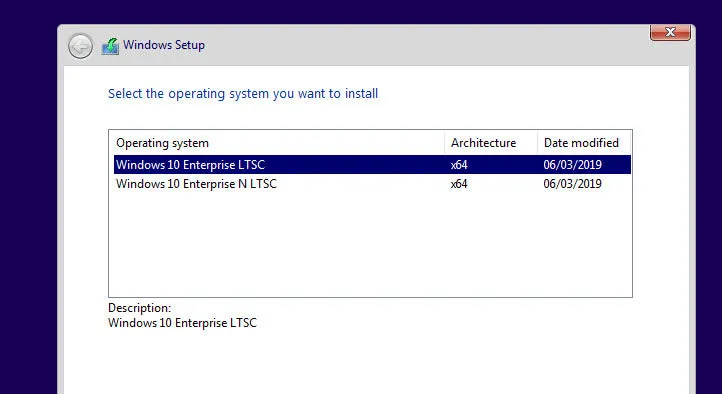The height and width of the screenshot is (394, 722).
Task: Sort by the Date modified column header
Action: tap(584, 143)
